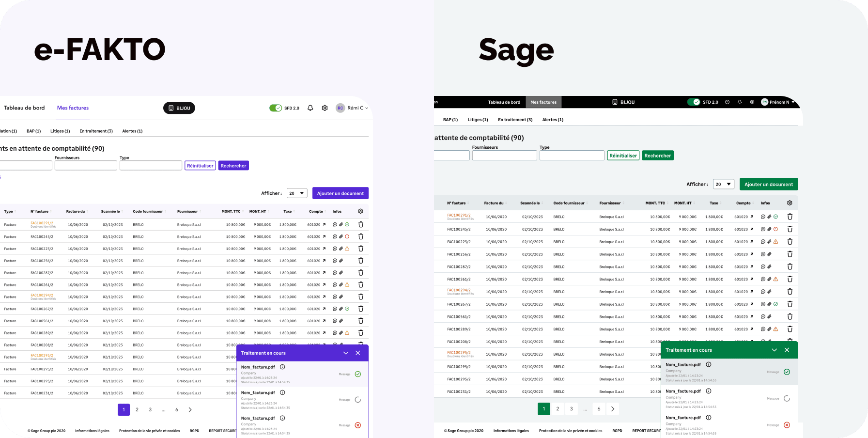This screenshot has height=438, width=868.
Task: Click green Rechercher button in Sage
Action: click(658, 156)
